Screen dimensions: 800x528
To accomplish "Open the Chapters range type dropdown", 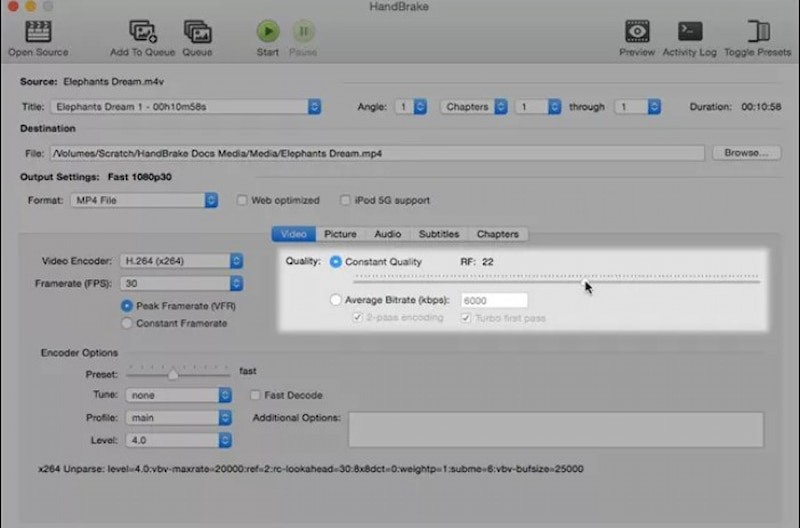I will [474, 107].
